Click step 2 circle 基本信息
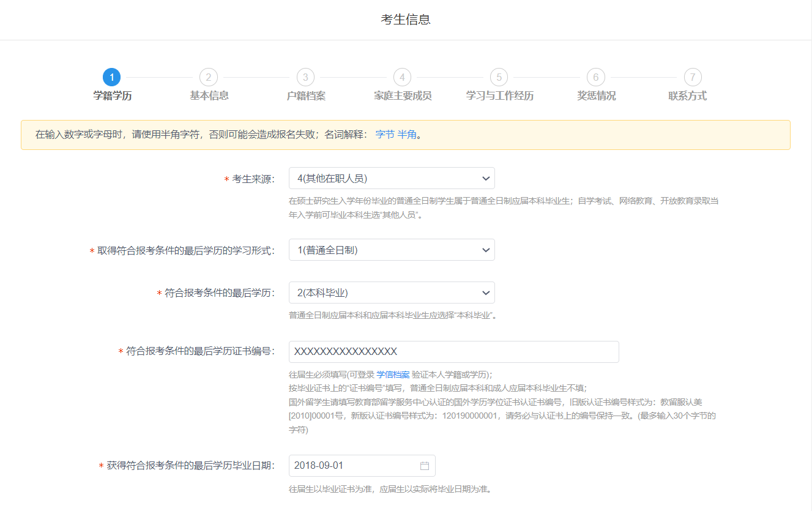The width and height of the screenshot is (812, 511). [209, 77]
